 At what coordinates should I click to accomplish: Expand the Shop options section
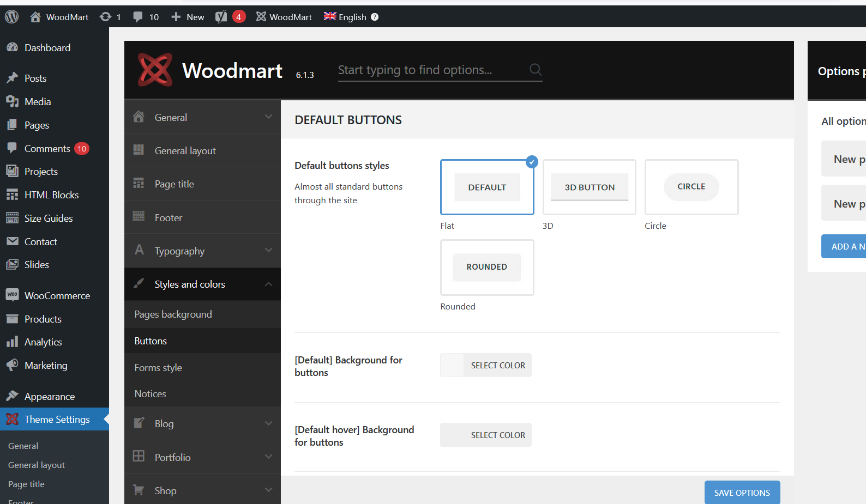[202, 490]
